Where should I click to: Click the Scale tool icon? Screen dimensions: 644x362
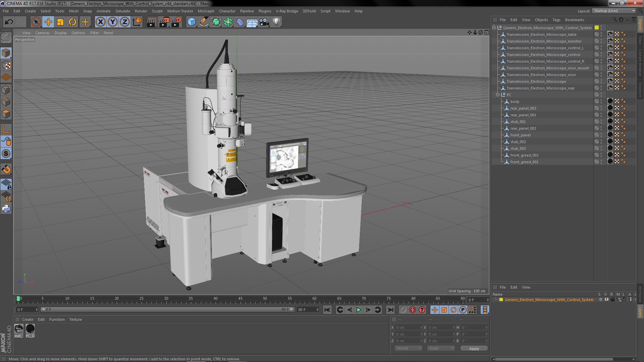(x=60, y=22)
